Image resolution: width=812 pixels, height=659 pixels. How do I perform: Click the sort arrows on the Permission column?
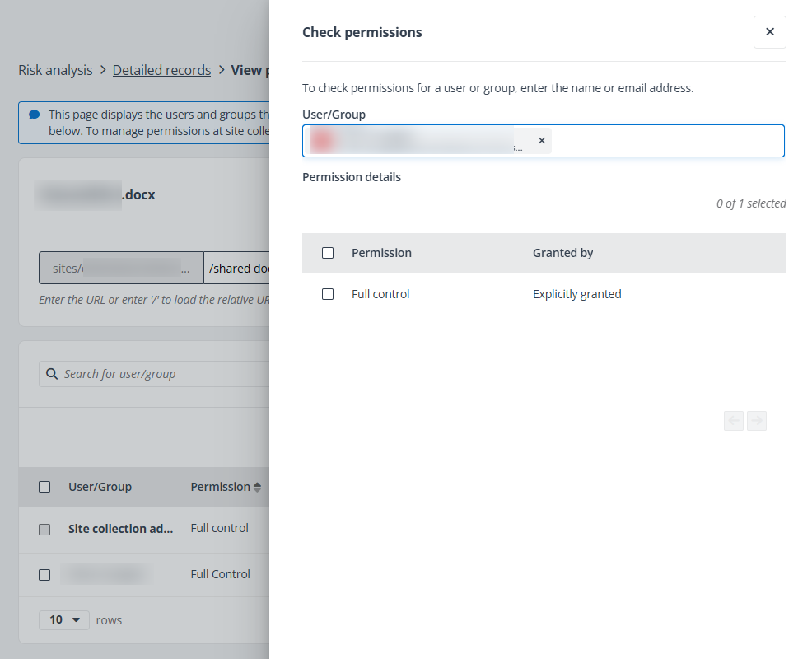click(256, 486)
